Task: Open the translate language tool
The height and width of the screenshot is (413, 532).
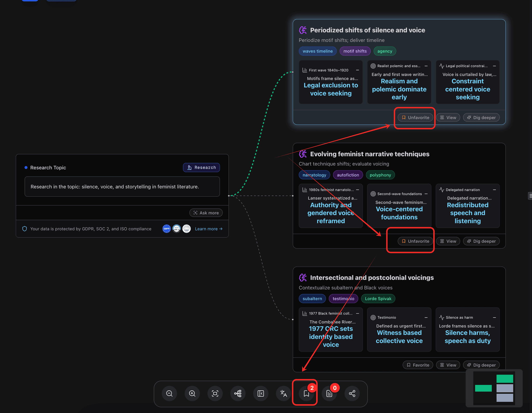Action: tap(283, 393)
